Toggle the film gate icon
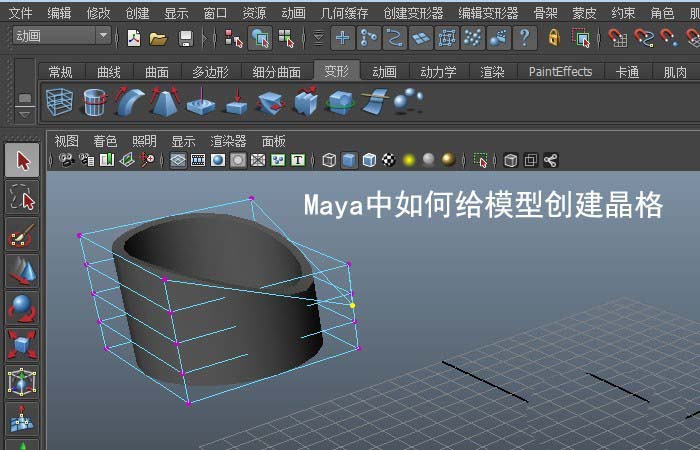Screen dimensions: 700x450 click(198, 160)
